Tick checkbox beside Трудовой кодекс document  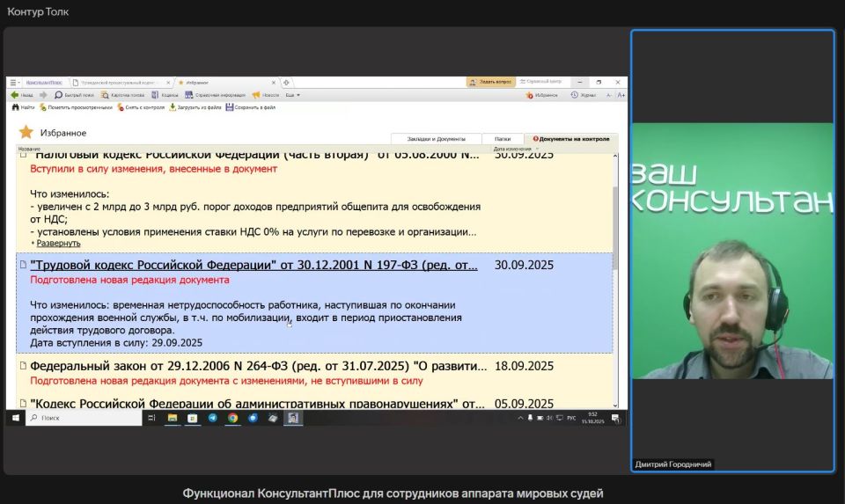[x=23, y=264]
